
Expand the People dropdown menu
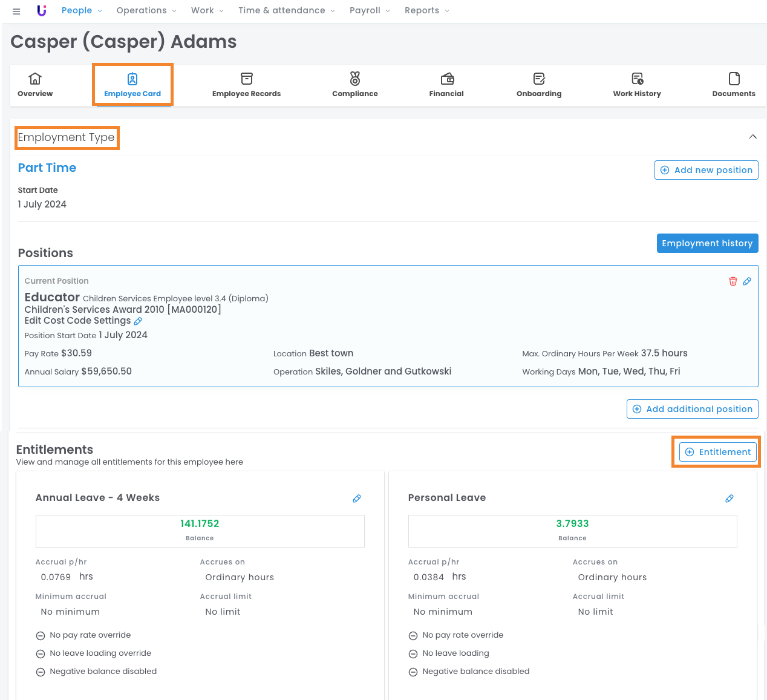[x=82, y=11]
